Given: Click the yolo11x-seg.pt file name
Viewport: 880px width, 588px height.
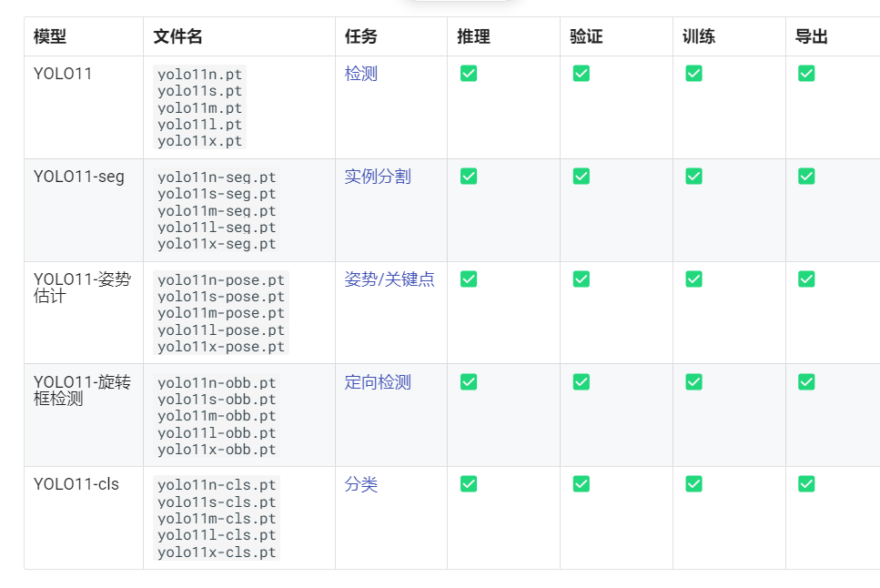Looking at the screenshot, I should click(217, 244).
